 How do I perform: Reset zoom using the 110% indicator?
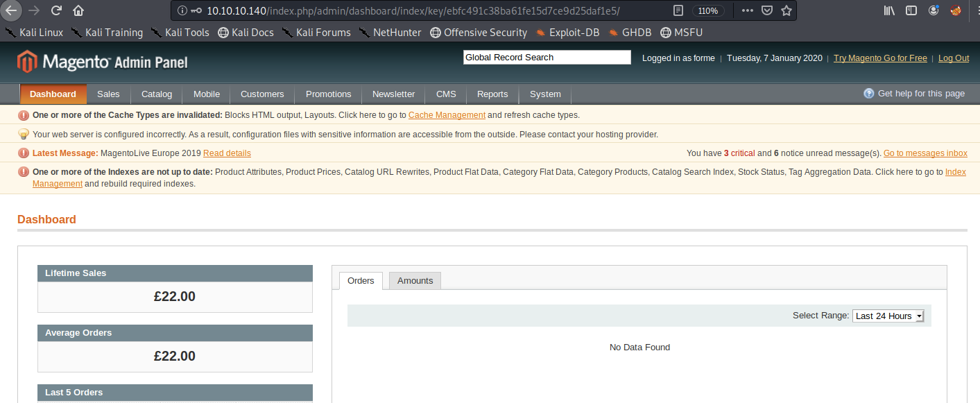click(x=708, y=10)
